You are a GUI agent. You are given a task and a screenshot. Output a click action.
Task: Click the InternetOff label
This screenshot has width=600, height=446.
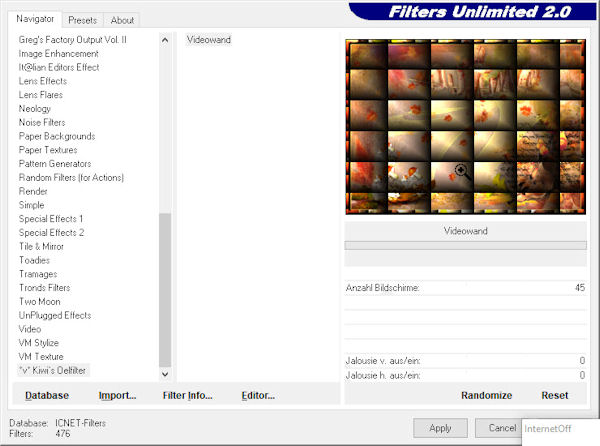coord(548,429)
